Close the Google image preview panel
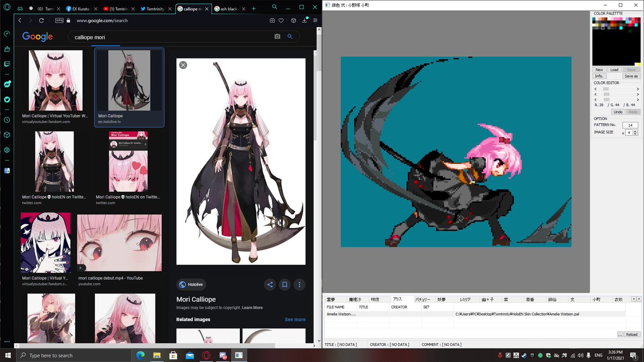Viewport: 644px width, 362px height. click(183, 65)
